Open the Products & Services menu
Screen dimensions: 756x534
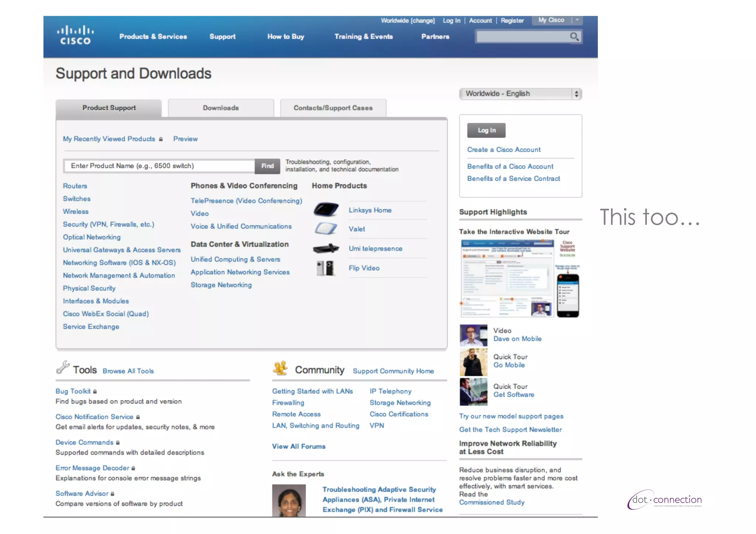point(153,37)
